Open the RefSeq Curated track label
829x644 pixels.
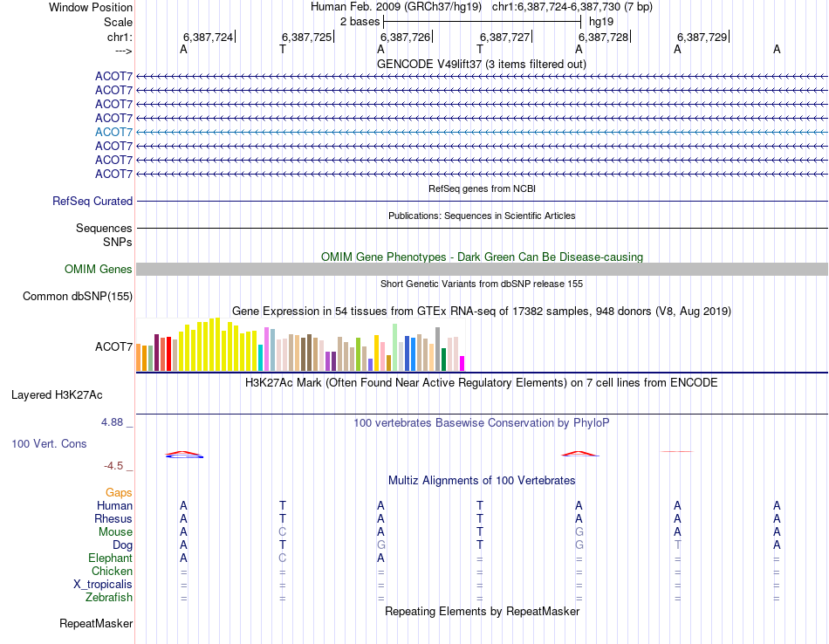tap(92, 202)
